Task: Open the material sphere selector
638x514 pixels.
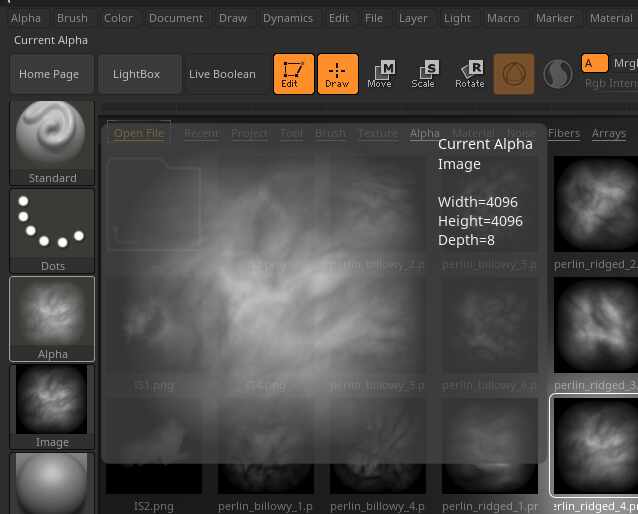Action: (x=52, y=483)
